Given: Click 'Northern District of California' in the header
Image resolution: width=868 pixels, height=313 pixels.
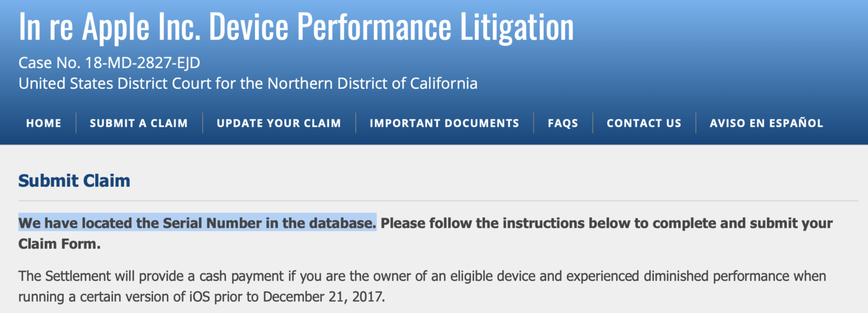Looking at the screenshot, I should 372,84.
